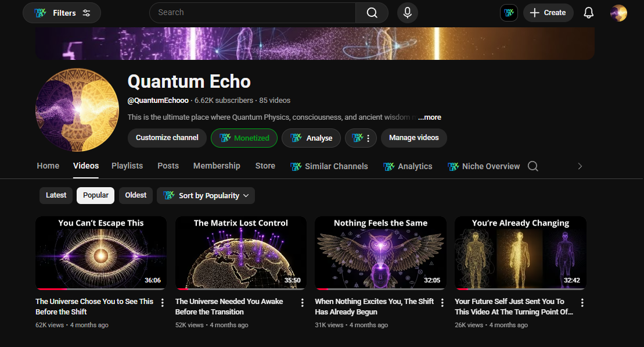Viewport: 644px width, 347px height.
Task: Click Manage videos button
Action: pyautogui.click(x=413, y=138)
